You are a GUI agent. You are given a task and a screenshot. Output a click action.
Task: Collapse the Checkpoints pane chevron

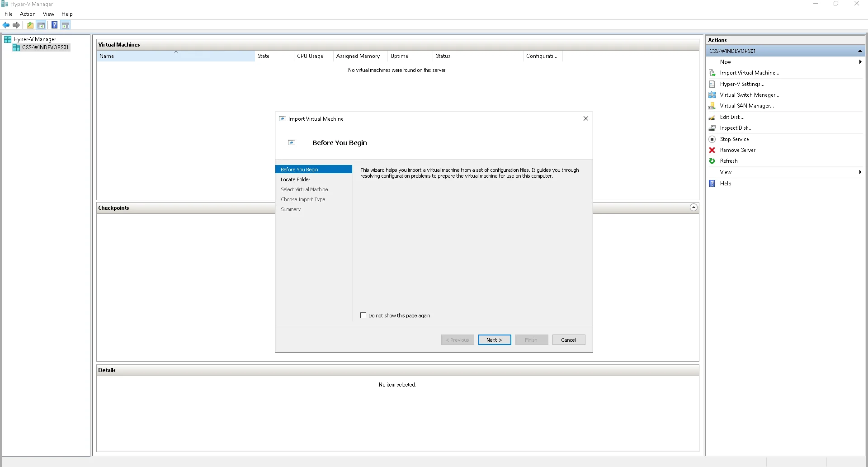pos(694,208)
